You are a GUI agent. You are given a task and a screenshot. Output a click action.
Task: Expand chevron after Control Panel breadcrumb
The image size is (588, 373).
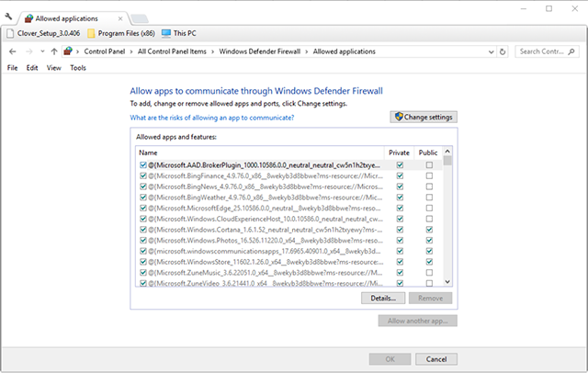point(131,51)
